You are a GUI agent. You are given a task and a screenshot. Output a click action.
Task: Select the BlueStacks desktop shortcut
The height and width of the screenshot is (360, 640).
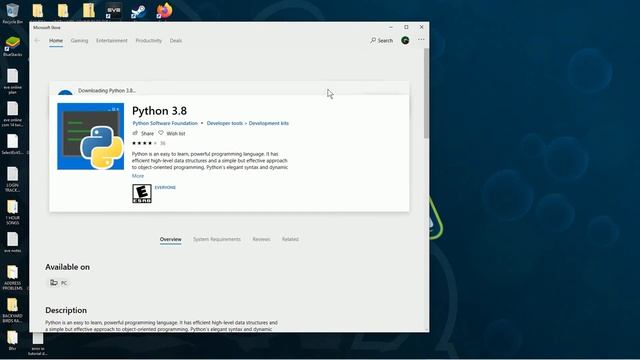[12, 46]
